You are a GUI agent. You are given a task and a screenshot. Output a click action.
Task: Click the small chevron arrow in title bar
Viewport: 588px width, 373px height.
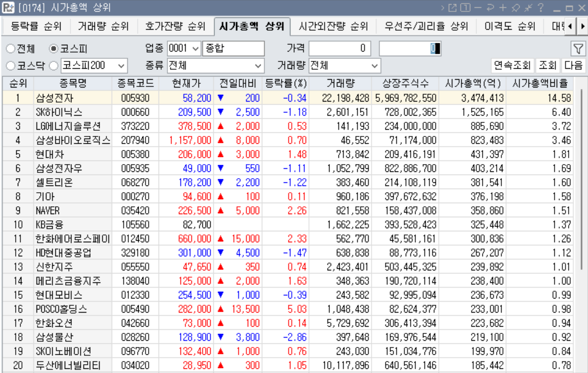[443, 7]
